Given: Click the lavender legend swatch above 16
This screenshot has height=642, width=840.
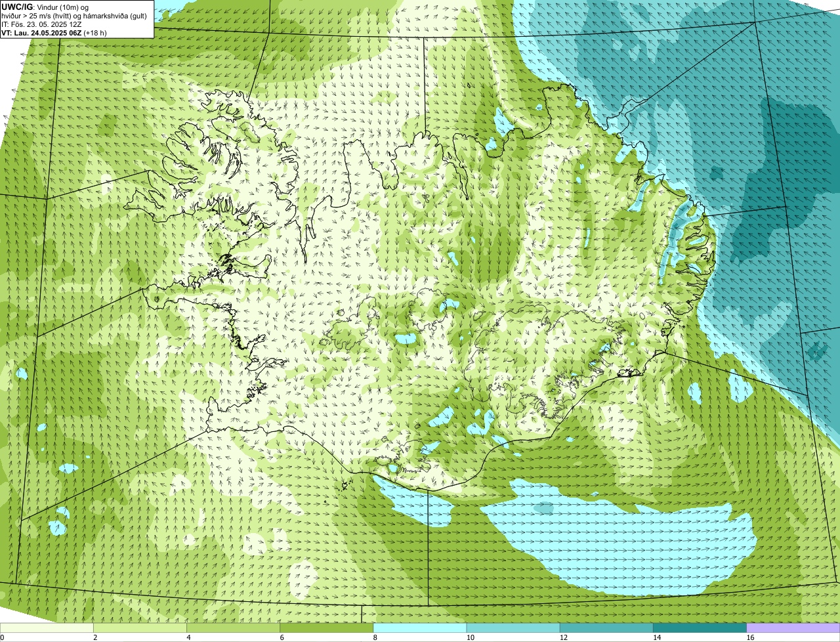Looking at the screenshot, I should [x=793, y=628].
